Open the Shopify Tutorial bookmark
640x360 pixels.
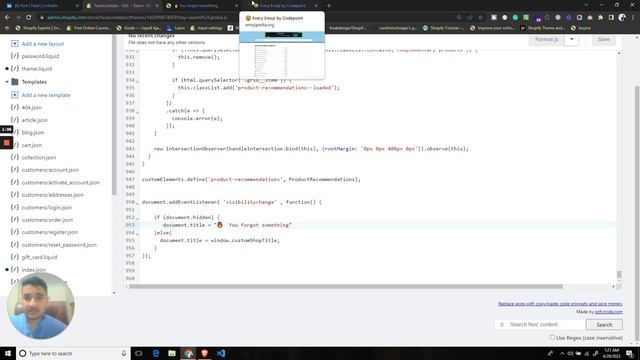tap(444, 28)
